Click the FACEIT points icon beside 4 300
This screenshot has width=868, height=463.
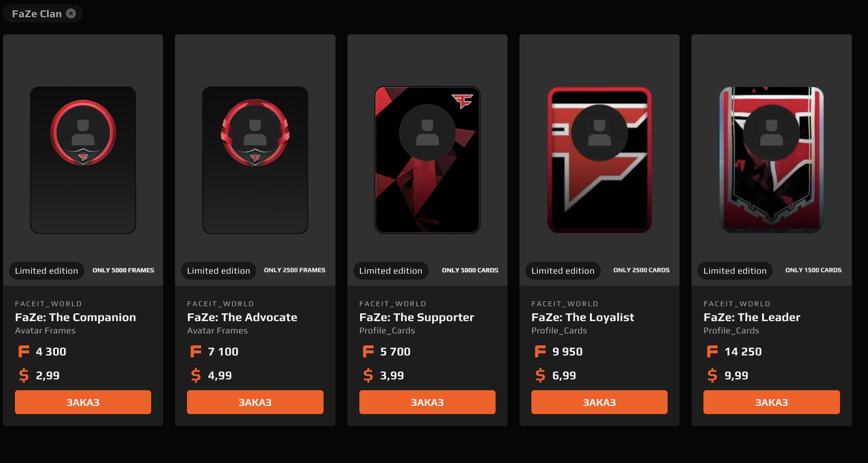click(24, 351)
